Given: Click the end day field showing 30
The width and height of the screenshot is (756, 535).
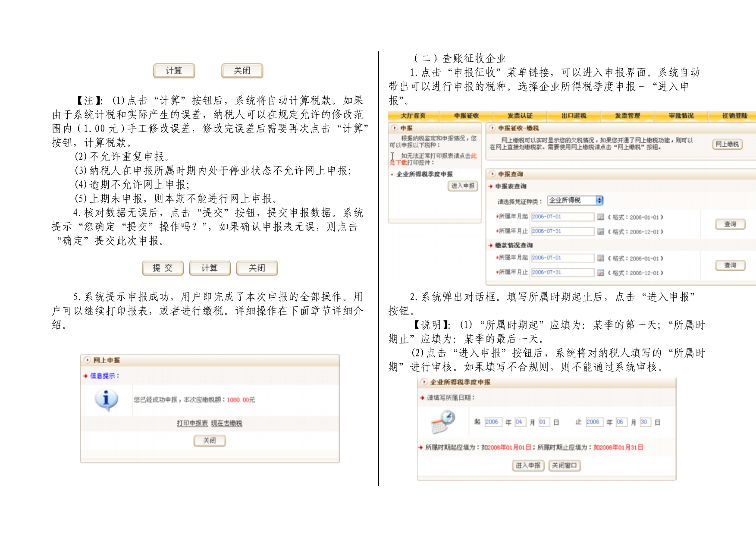Looking at the screenshot, I should 645,422.
